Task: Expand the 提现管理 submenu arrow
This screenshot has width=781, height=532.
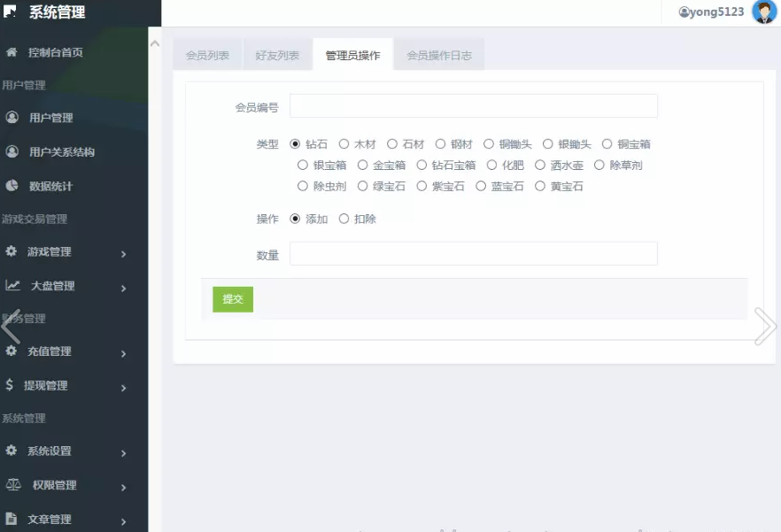Action: pos(124,388)
